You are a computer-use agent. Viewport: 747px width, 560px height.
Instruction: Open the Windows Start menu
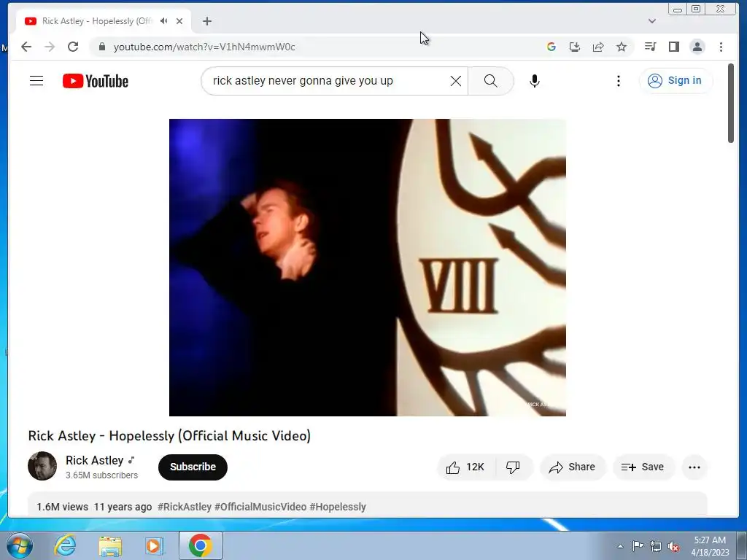click(20, 545)
